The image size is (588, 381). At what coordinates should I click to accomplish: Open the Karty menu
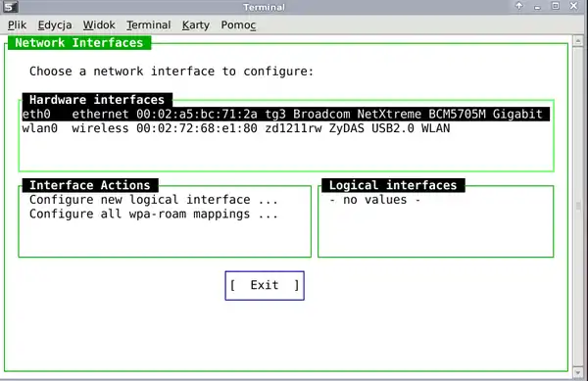(196, 25)
